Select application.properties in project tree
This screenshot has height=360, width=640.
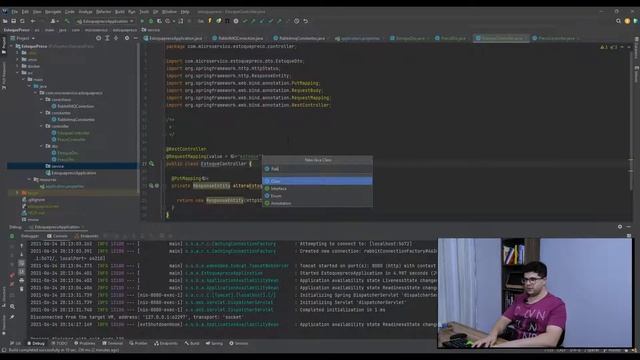click(x=61, y=186)
